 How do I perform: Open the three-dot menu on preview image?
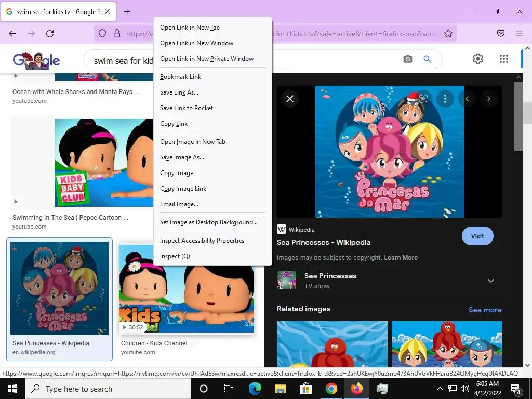click(x=445, y=99)
